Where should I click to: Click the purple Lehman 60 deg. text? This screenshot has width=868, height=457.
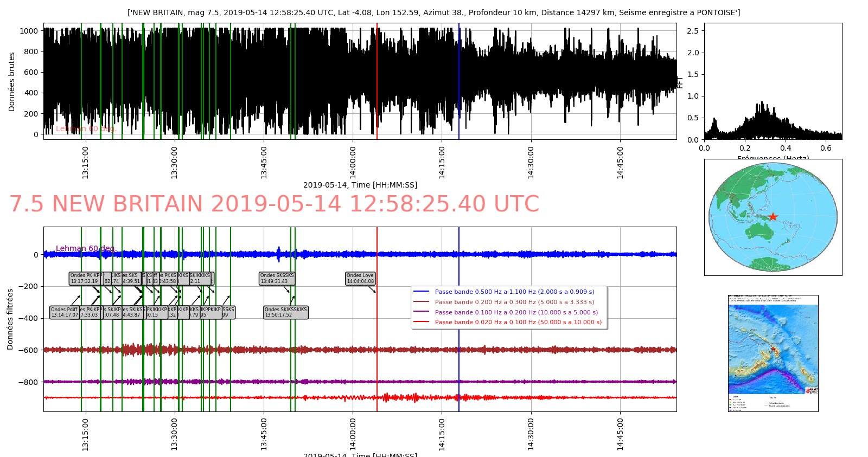pyautogui.click(x=86, y=248)
